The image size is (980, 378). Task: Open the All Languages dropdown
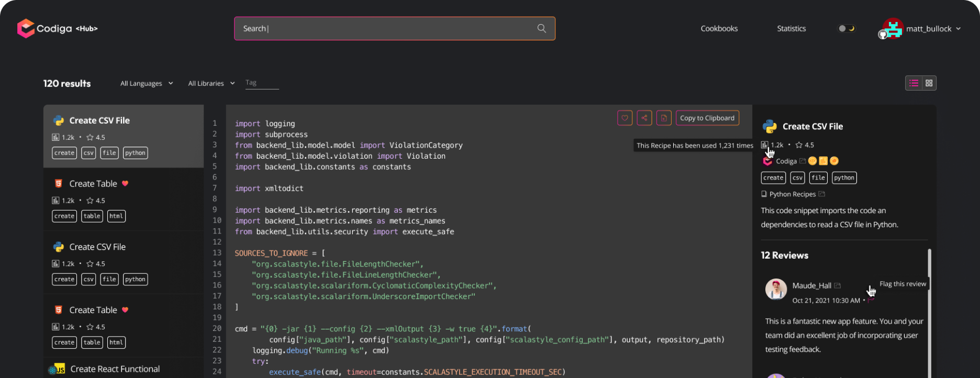pyautogui.click(x=147, y=83)
